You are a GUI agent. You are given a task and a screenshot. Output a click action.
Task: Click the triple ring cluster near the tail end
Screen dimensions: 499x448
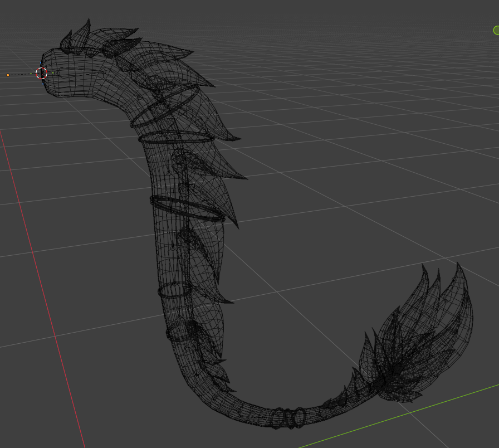pyautogui.click(x=288, y=417)
